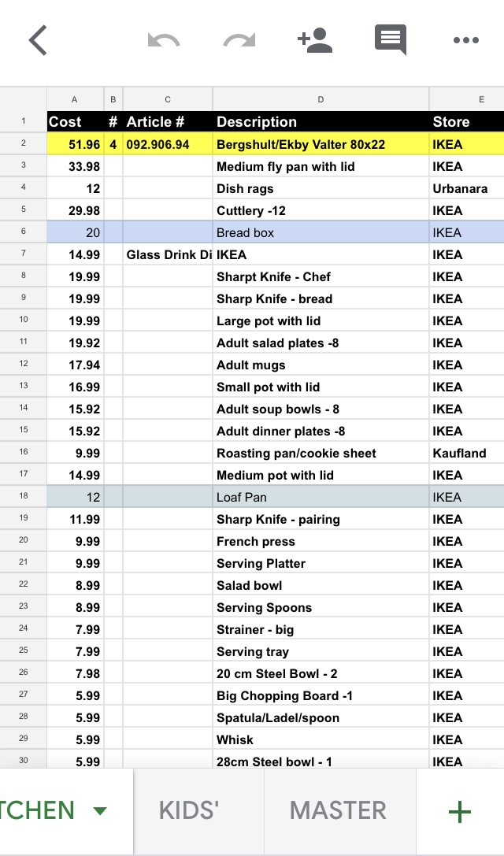Tap the Cost header cell
Screen dimensions: 504x856
[75, 122]
